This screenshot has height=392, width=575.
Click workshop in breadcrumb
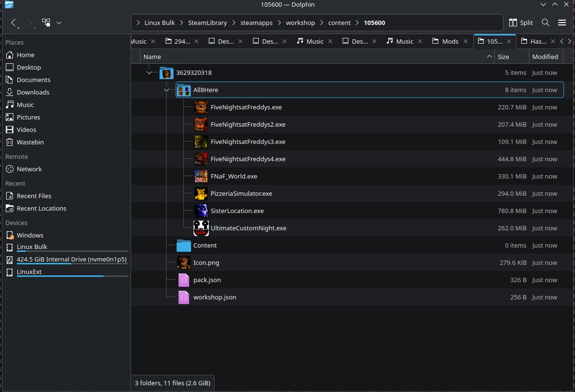300,23
